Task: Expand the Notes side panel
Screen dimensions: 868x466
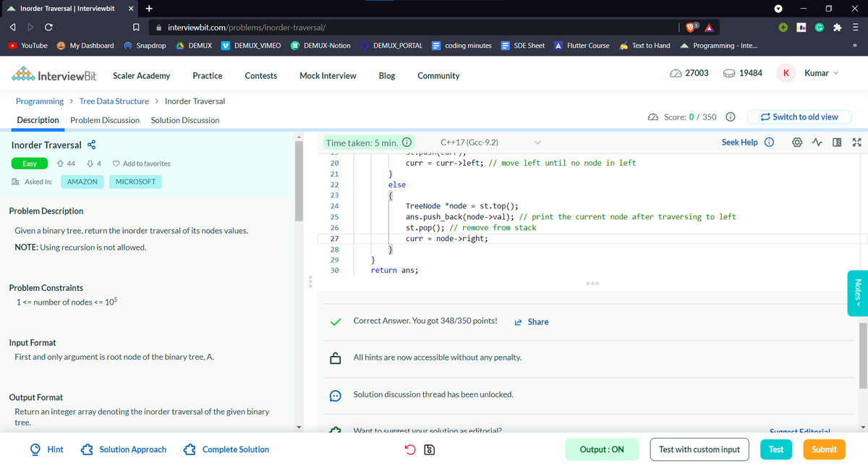Action: [858, 293]
